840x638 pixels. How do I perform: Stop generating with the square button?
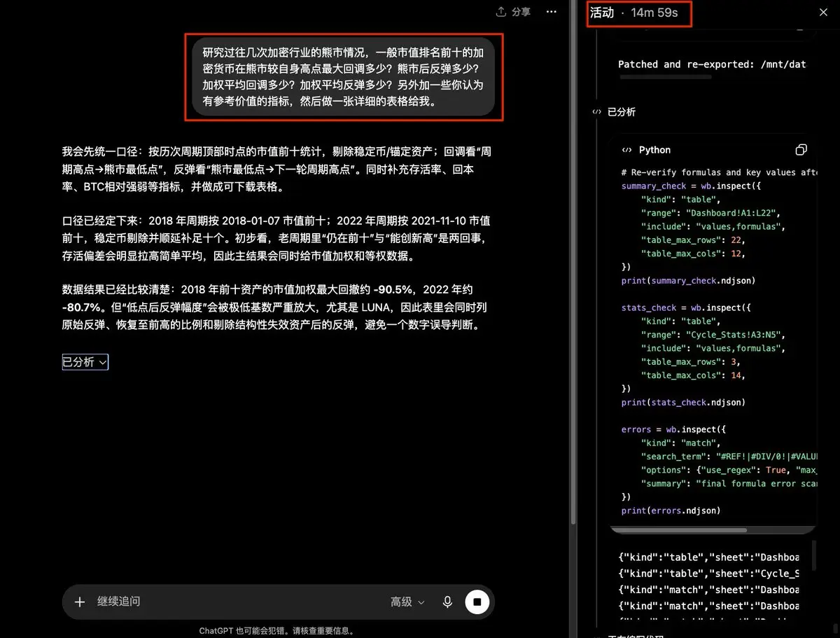tap(477, 602)
